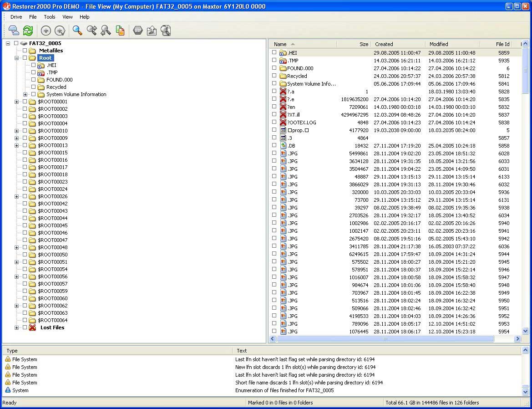The image size is (532, 409).
Task: Mark checkbox for FOUND.000 in file list
Action: tap(274, 68)
